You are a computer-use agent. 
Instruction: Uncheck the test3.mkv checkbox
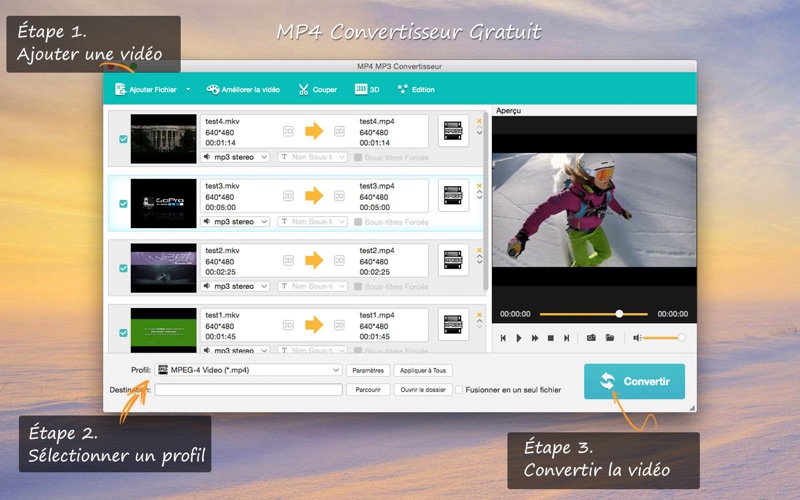(x=123, y=204)
